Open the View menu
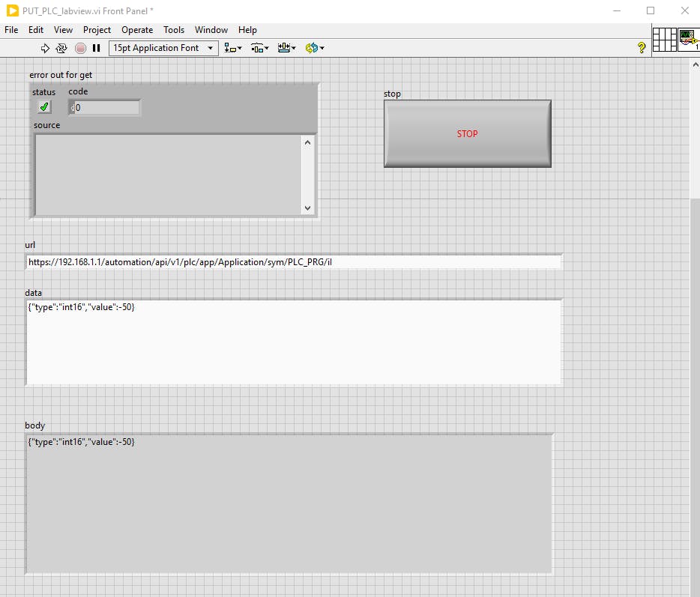 coord(63,30)
